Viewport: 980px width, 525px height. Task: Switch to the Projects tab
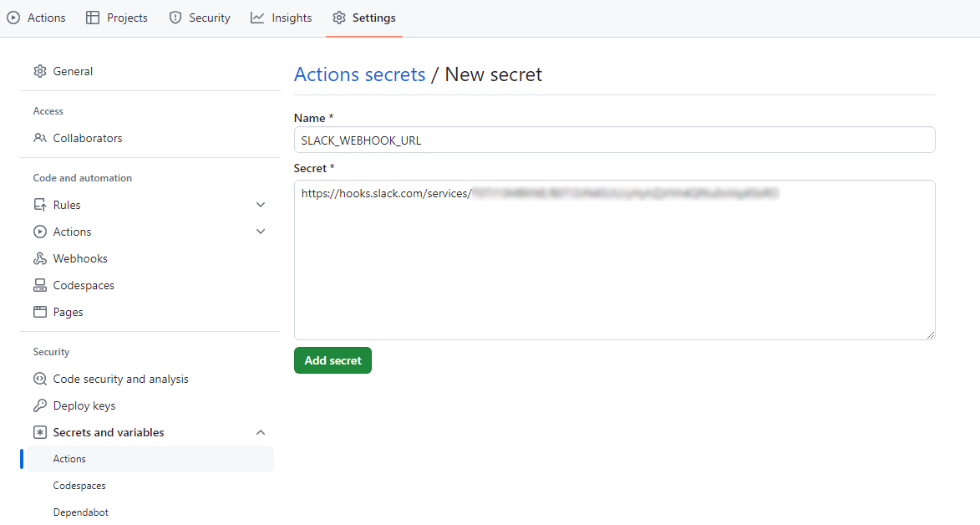(x=117, y=18)
